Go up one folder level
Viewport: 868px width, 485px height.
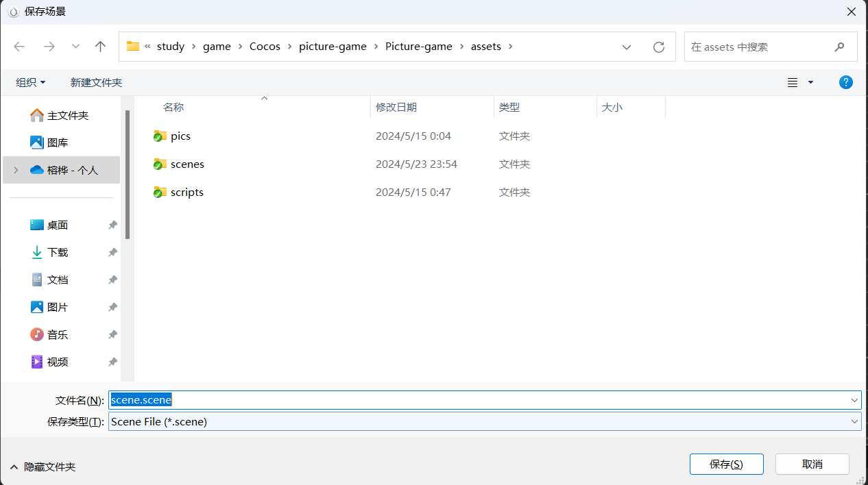tap(101, 47)
